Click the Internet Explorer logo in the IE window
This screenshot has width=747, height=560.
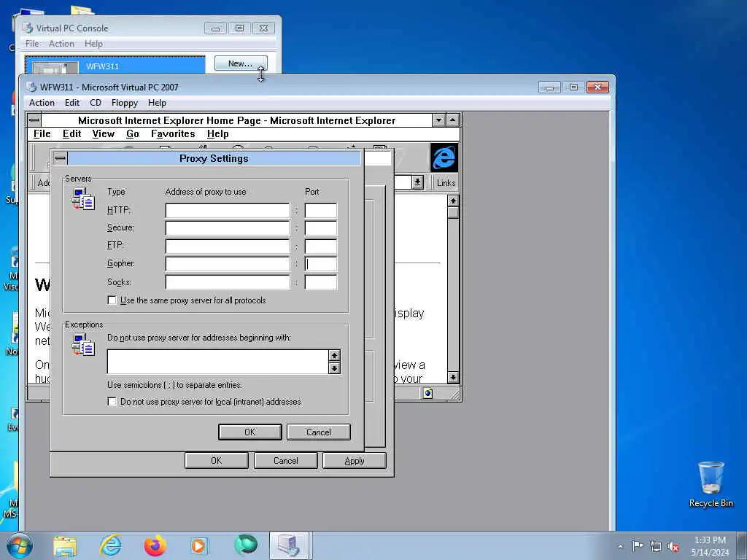click(x=444, y=157)
